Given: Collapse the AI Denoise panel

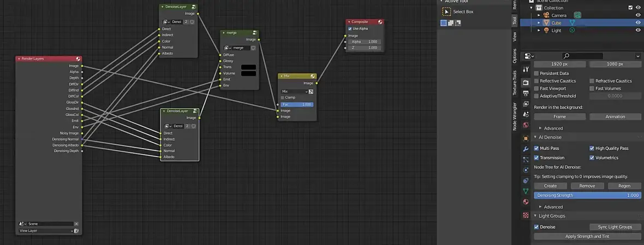Looking at the screenshot, I should 535,137.
